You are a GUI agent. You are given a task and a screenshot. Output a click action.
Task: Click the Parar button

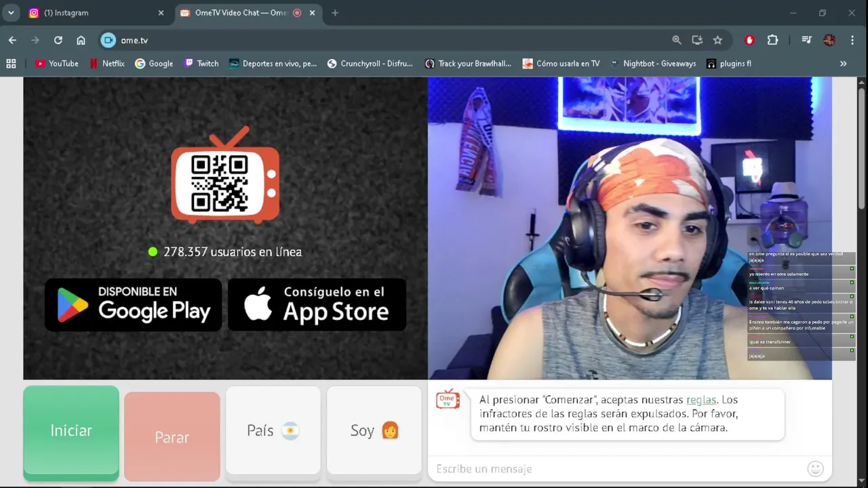point(172,437)
